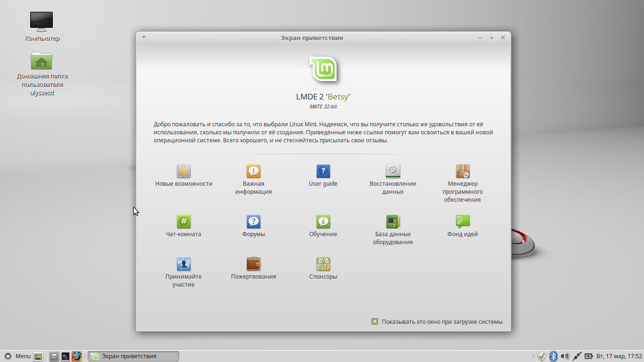This screenshot has width=644, height=362.
Task: Select the Экран приветствия taskbar entry
Action: coord(133,356)
